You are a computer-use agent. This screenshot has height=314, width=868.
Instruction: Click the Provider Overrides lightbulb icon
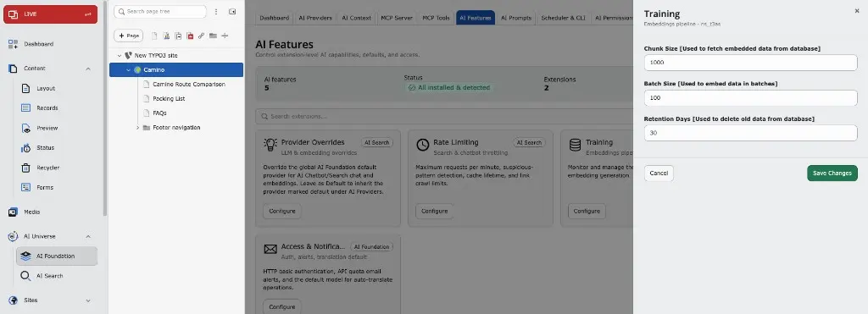coord(270,145)
